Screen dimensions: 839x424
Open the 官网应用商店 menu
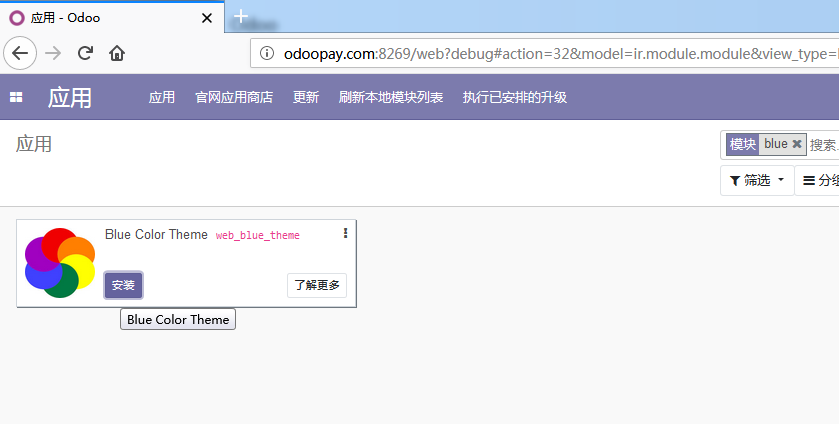pyautogui.click(x=234, y=97)
